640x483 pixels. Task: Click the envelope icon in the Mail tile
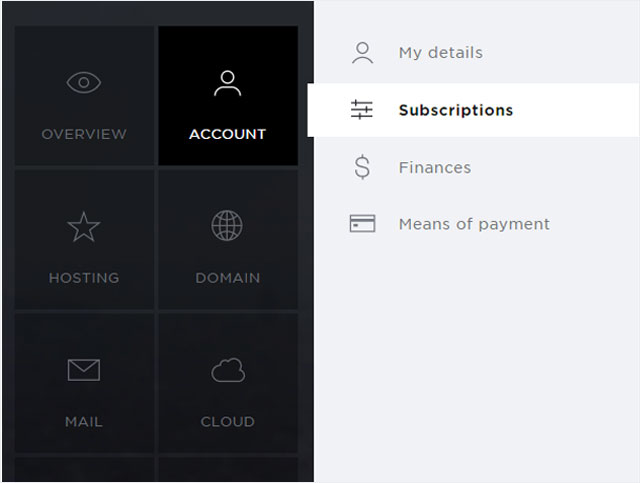84,370
